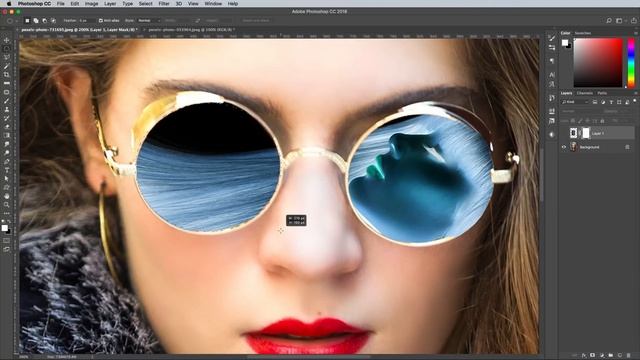Click the foreground color swatch in the toolbar

4,228
